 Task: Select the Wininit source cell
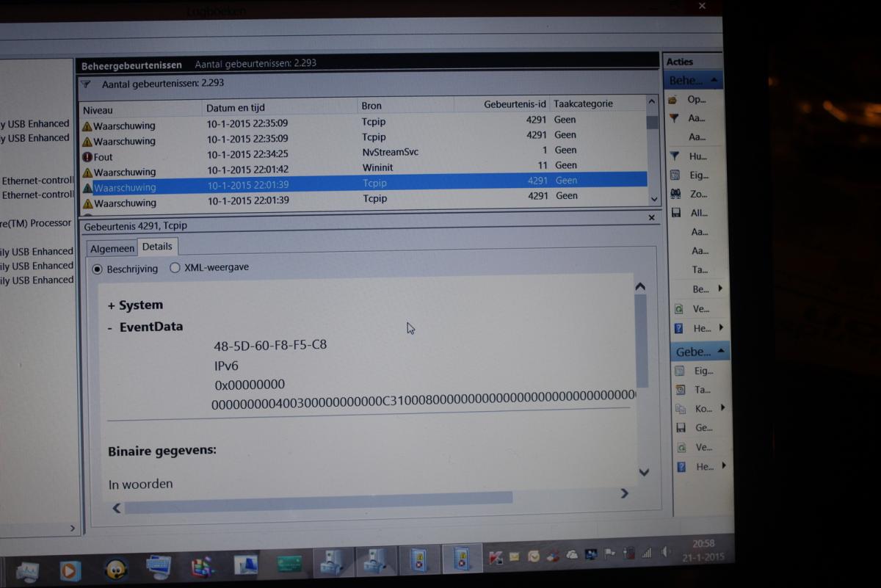click(x=378, y=167)
